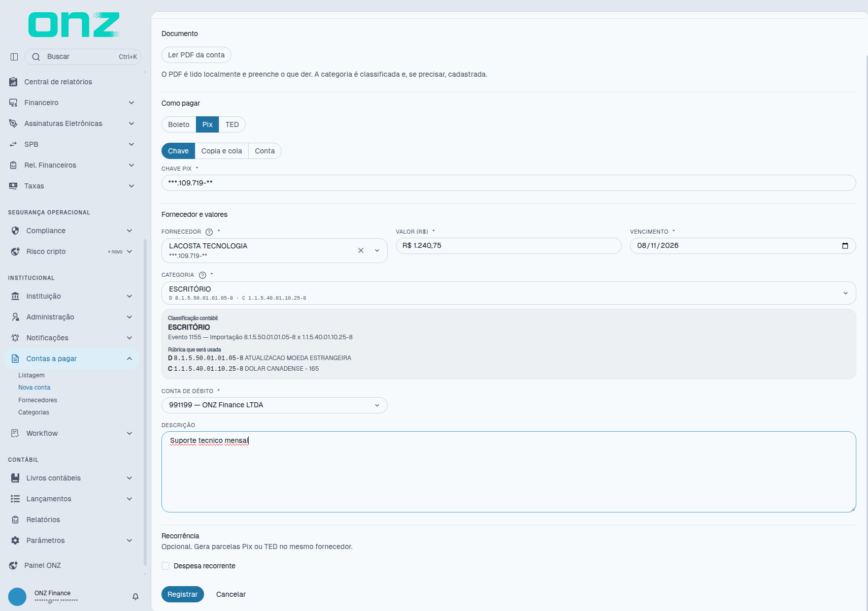The width and height of the screenshot is (868, 611).
Task: Click the Assinaturas Eletrônicas pen icon
Action: (x=13, y=123)
